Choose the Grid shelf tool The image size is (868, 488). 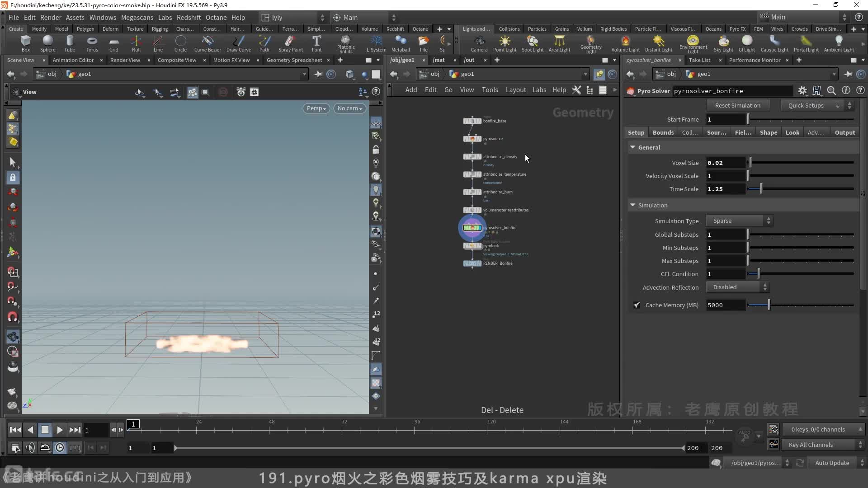(114, 44)
